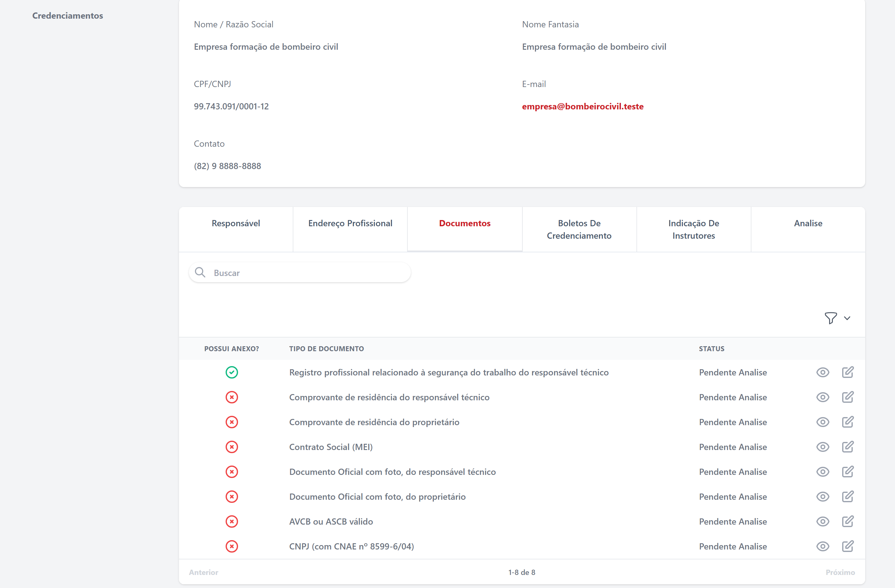Click the red missing-attachment mark for Contrato Social
This screenshot has width=895, height=588.
click(232, 447)
